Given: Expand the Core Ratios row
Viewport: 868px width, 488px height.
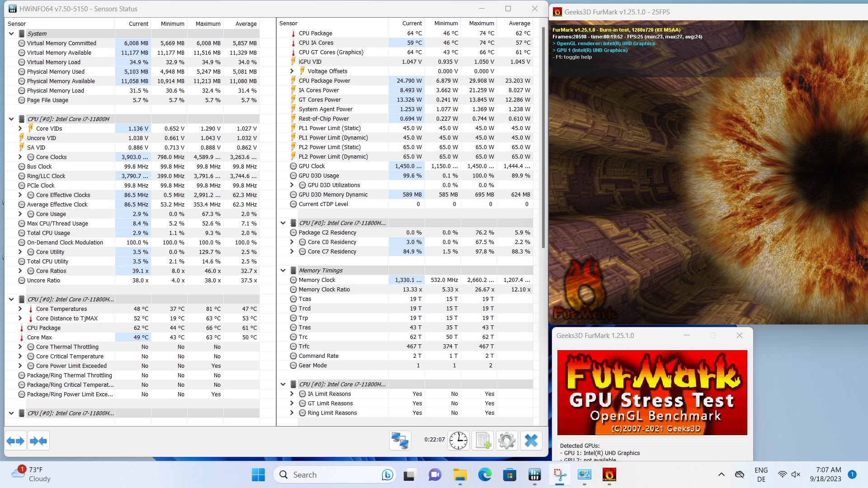Looking at the screenshot, I should (20, 271).
